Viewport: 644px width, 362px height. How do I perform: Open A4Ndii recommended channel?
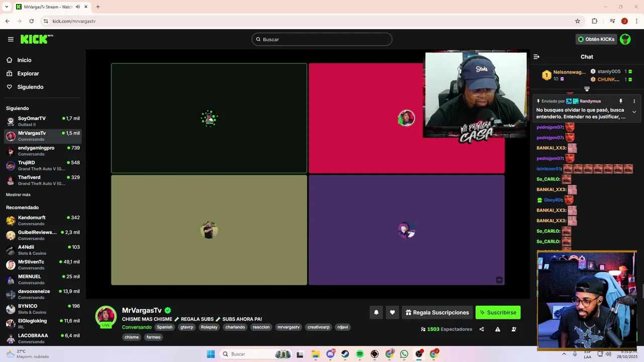tap(43, 250)
